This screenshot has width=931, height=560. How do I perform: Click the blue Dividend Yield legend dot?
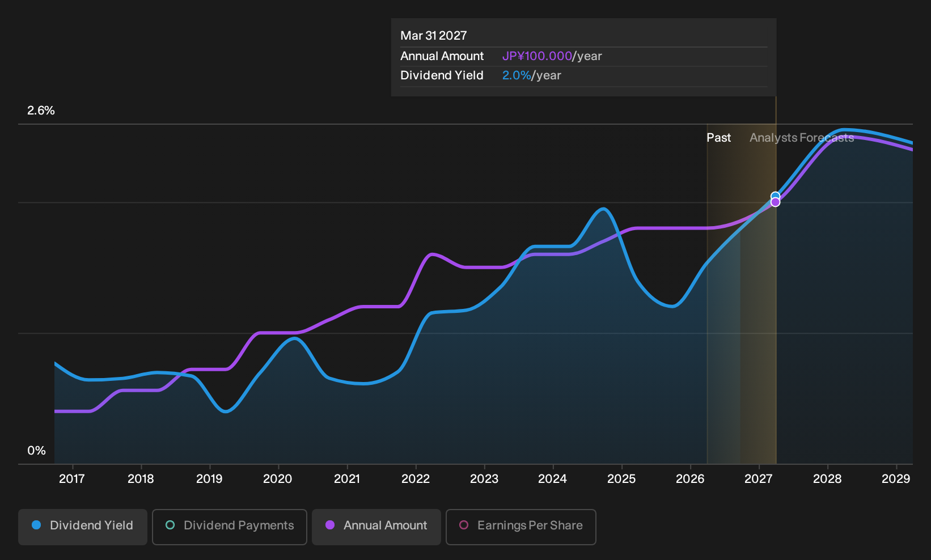pyautogui.click(x=36, y=525)
